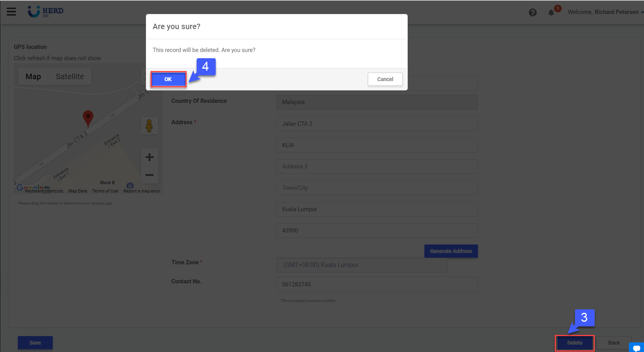Image resolution: width=644 pixels, height=352 pixels.
Task: Open the map Terms of Use link
Action: coord(105,191)
